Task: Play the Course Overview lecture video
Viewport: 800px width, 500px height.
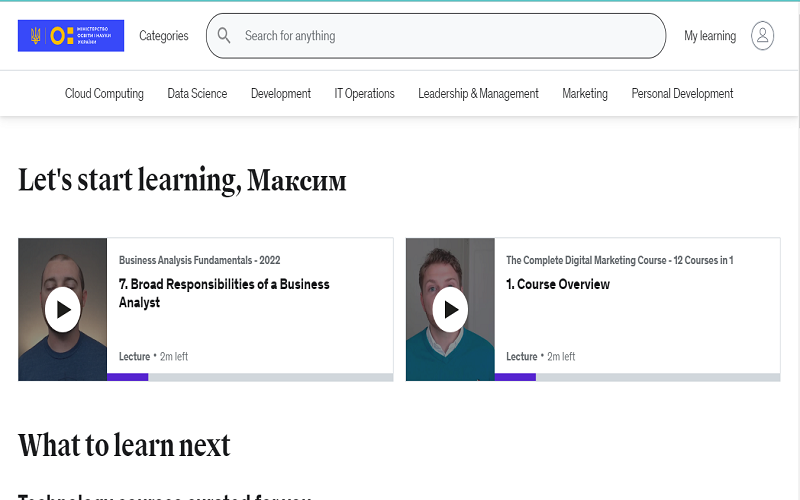Action: pyautogui.click(x=450, y=309)
